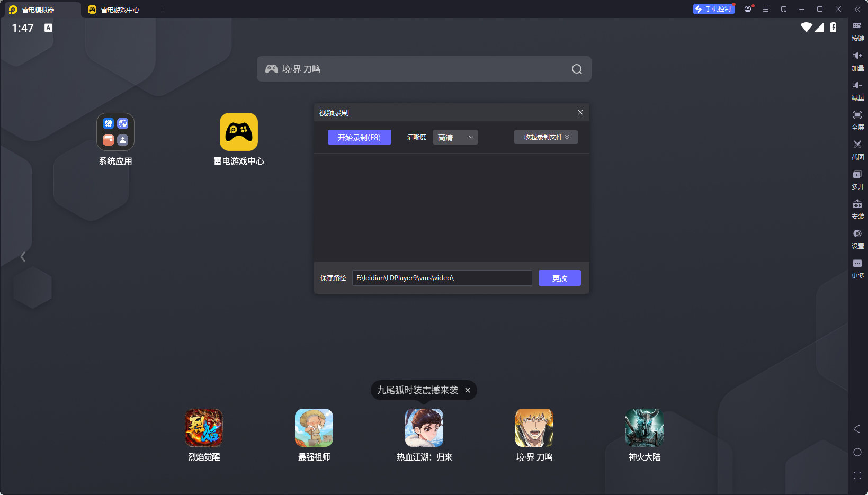Click the Wi-Fi status icon
The width and height of the screenshot is (868, 495).
807,27
